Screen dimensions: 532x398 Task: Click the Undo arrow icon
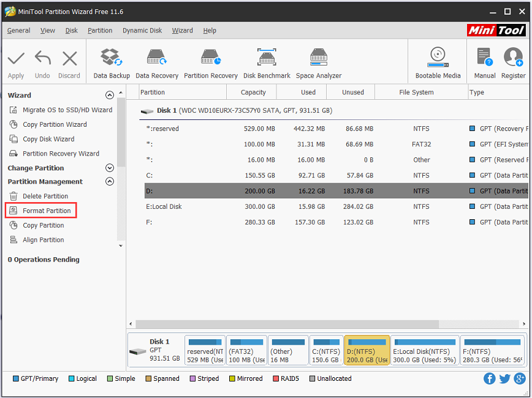tap(42, 58)
